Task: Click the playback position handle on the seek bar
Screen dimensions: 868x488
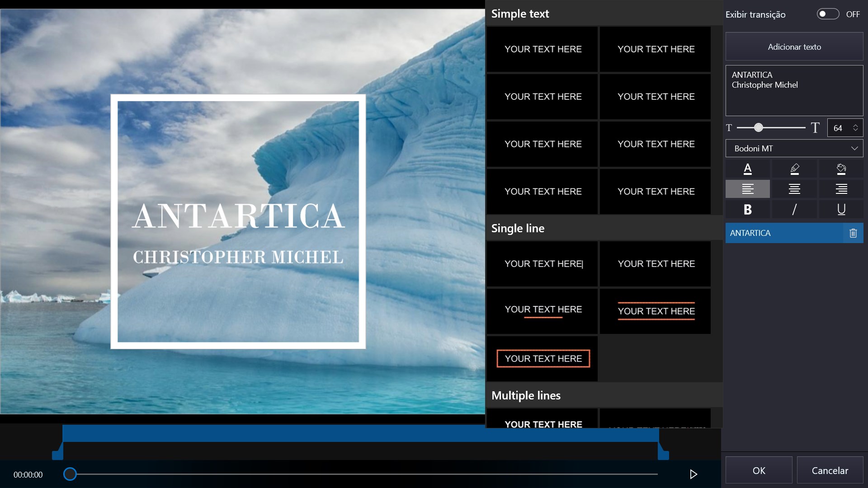Action: (70, 474)
